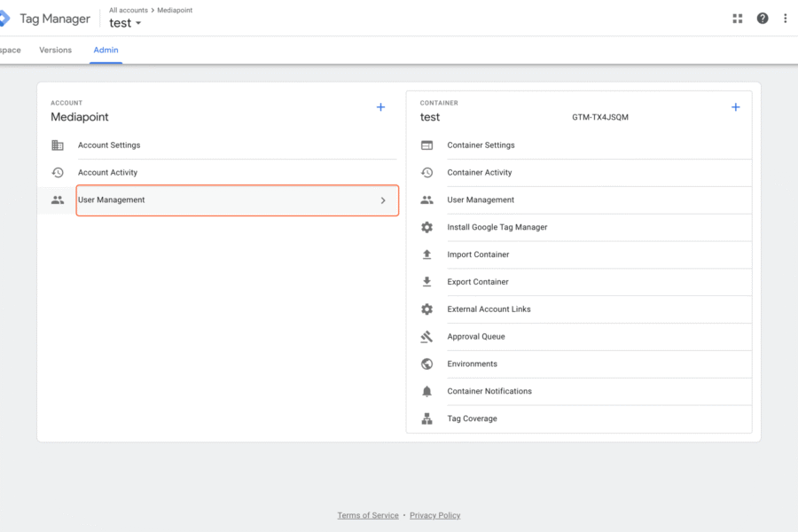Open the help question mark icon
798x532 pixels.
(763, 19)
